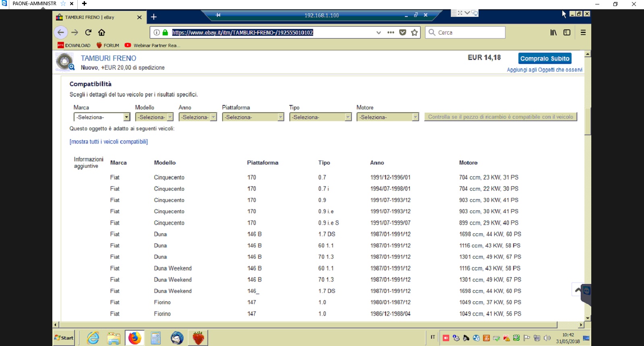This screenshot has width=644, height=346.
Task: Click the browser forward arrow
Action: click(x=75, y=33)
